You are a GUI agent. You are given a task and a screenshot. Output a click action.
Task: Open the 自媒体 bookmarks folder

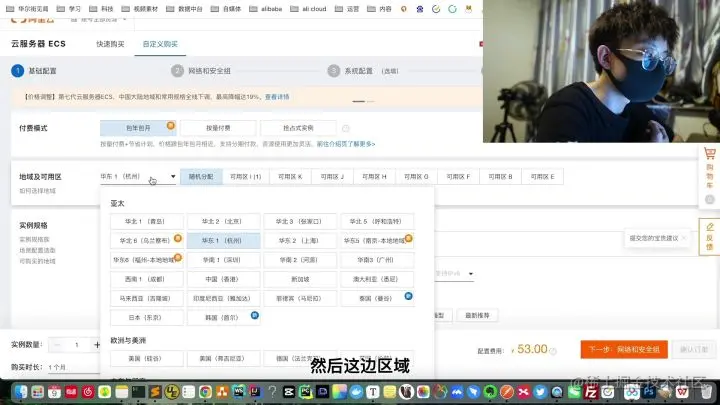pos(225,9)
